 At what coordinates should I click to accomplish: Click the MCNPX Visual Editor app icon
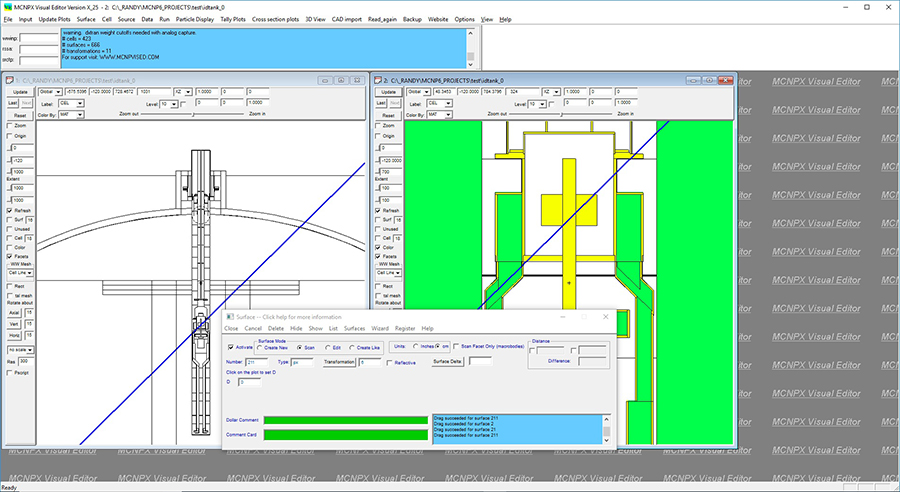(x=7, y=7)
